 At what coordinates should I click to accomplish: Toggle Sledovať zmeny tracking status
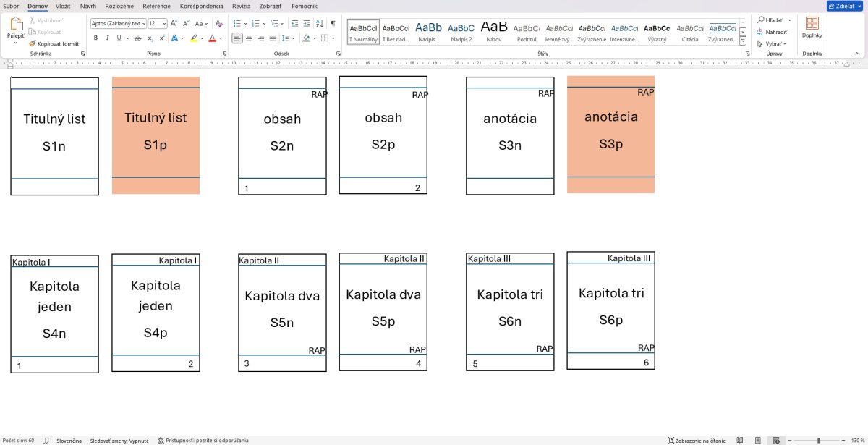click(119, 440)
